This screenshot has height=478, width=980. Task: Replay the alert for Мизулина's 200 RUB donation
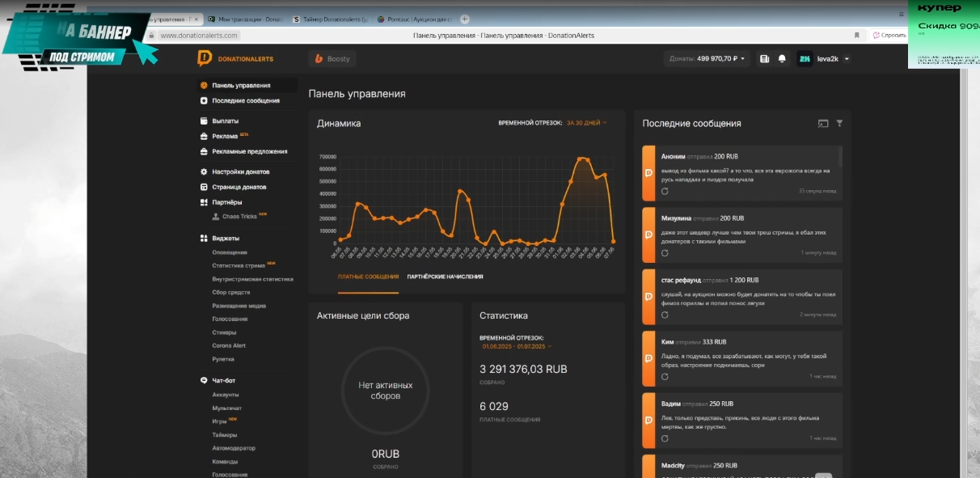pos(665,253)
